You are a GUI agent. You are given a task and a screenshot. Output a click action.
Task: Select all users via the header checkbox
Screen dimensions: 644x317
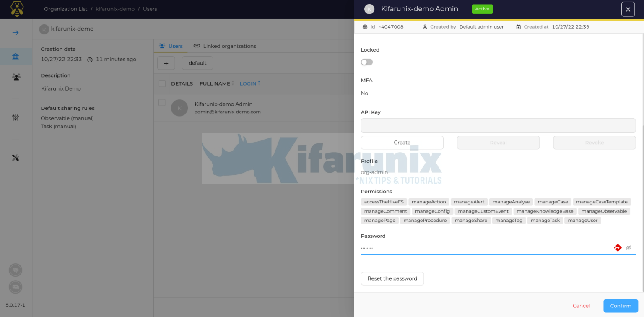point(162,83)
